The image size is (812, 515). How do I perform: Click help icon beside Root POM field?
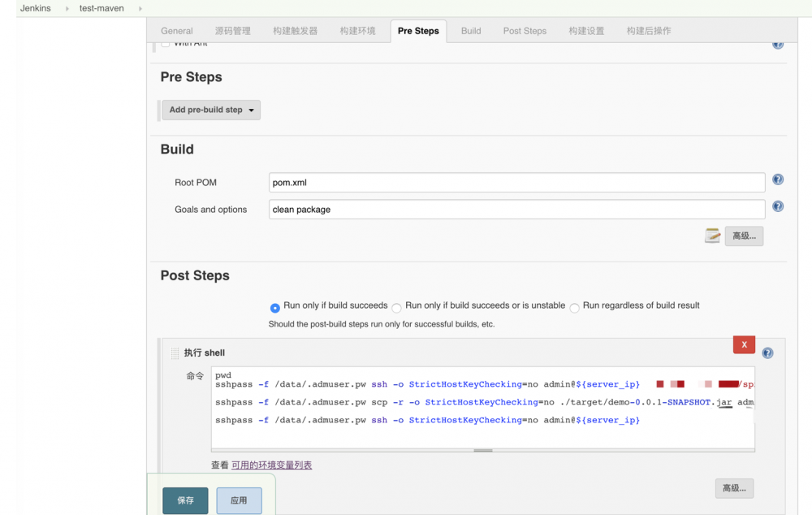777,180
